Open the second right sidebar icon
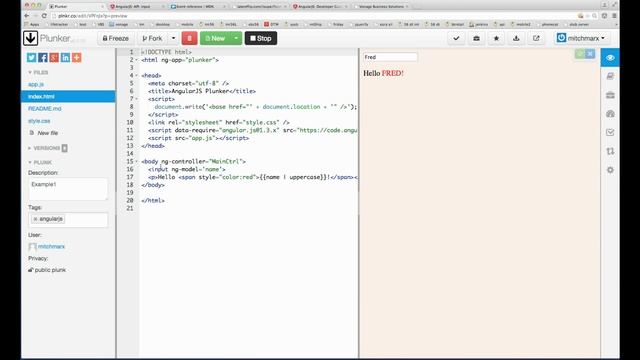 pyautogui.click(x=610, y=76)
